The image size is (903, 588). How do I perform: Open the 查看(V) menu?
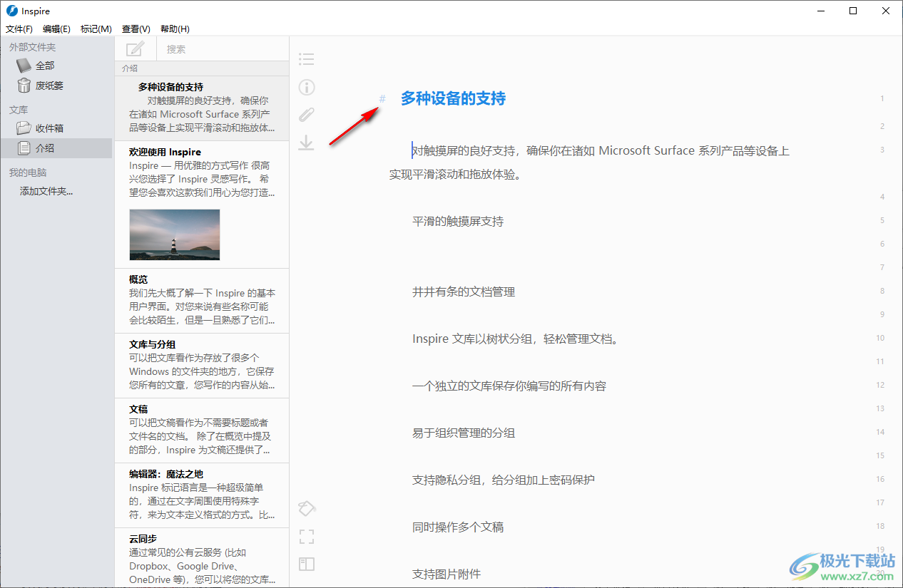pos(136,29)
